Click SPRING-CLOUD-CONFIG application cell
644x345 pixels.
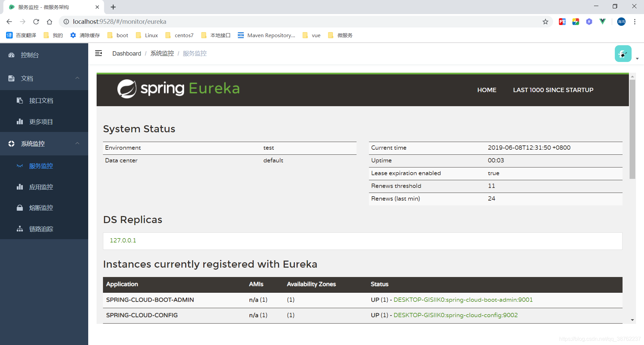142,315
